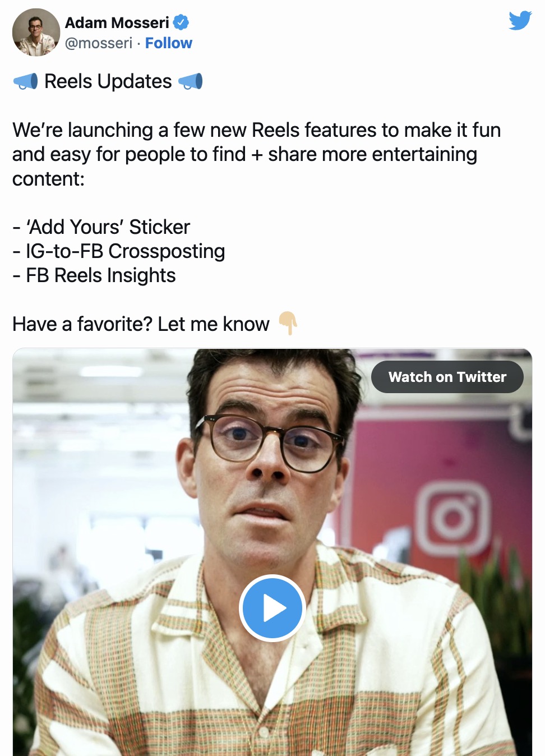The height and width of the screenshot is (756, 545).
Task: Click the blue verified badge
Action: (x=181, y=22)
